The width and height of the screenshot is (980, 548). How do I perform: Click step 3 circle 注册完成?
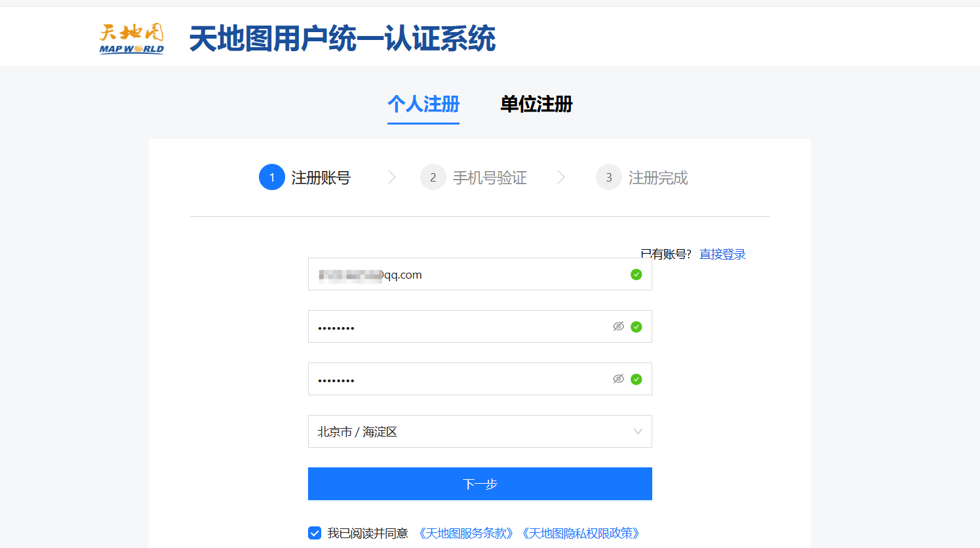[x=609, y=177]
